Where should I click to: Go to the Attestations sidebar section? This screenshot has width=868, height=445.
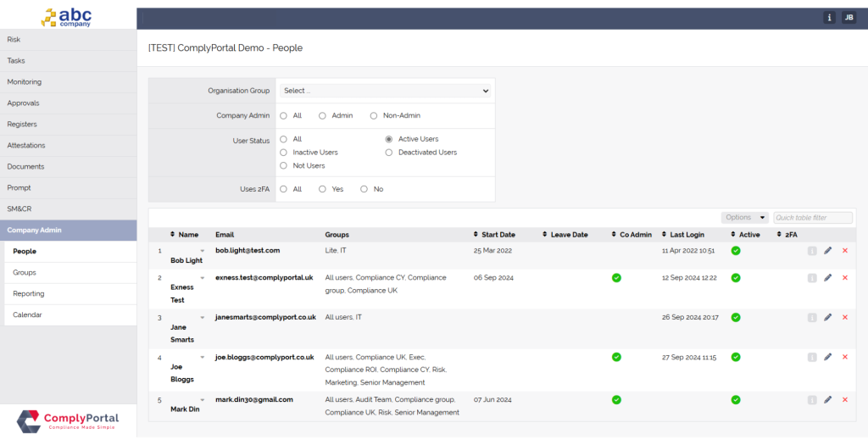point(26,146)
